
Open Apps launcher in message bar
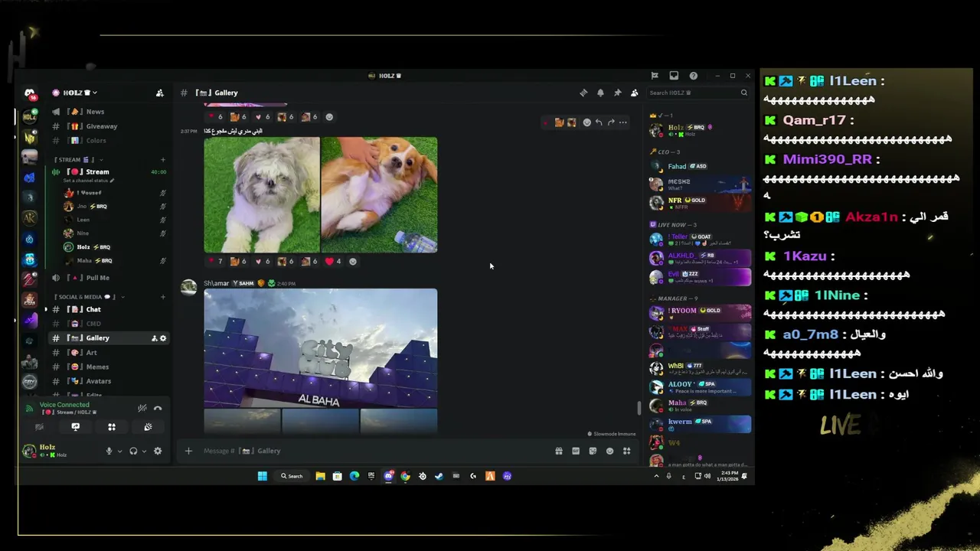(626, 451)
